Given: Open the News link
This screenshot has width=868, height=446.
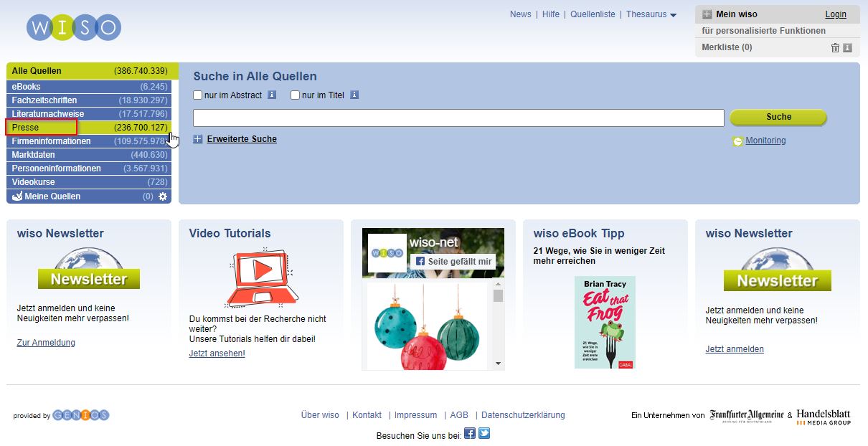Looking at the screenshot, I should coord(521,14).
